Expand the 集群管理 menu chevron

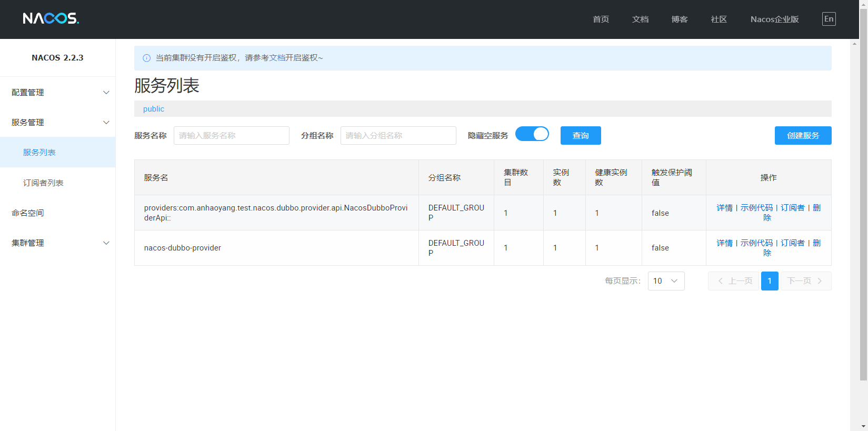[106, 243]
